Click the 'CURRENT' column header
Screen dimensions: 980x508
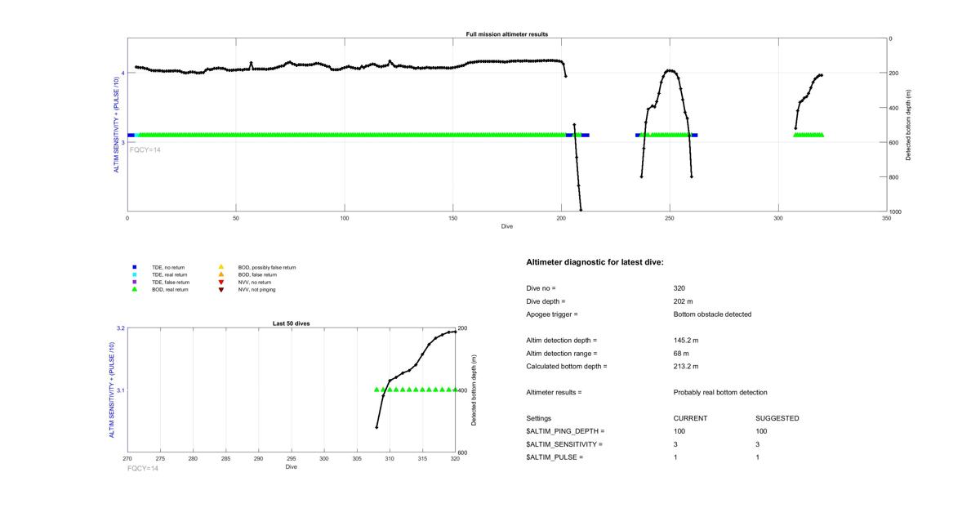click(690, 418)
